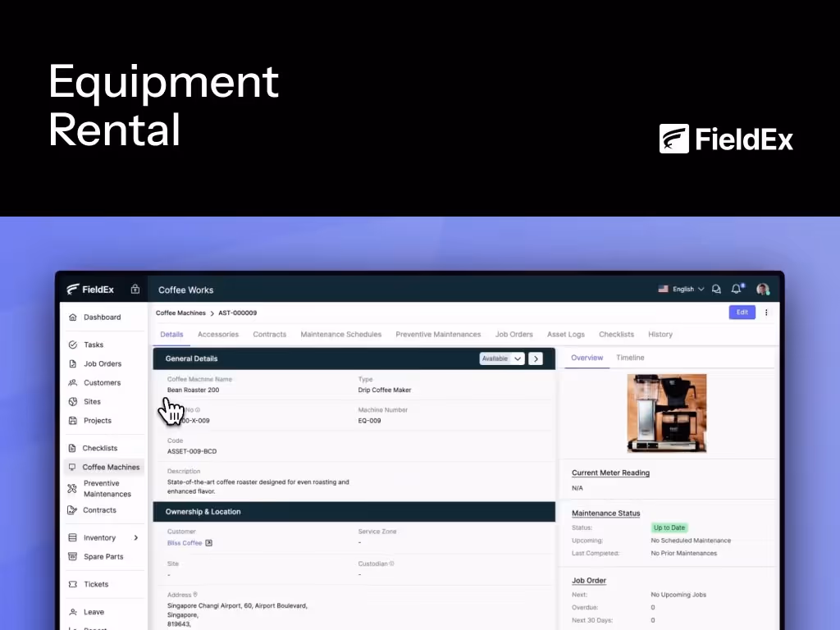Open the Bliss Coffee customer link
Viewport: 840px width, 630px height.
[x=185, y=543]
